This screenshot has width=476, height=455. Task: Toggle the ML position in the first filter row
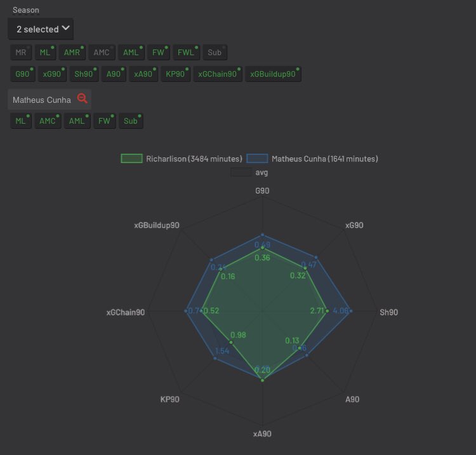(45, 52)
